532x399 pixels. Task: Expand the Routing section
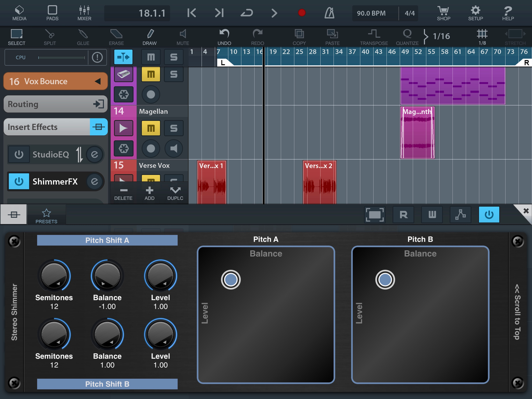click(x=55, y=104)
